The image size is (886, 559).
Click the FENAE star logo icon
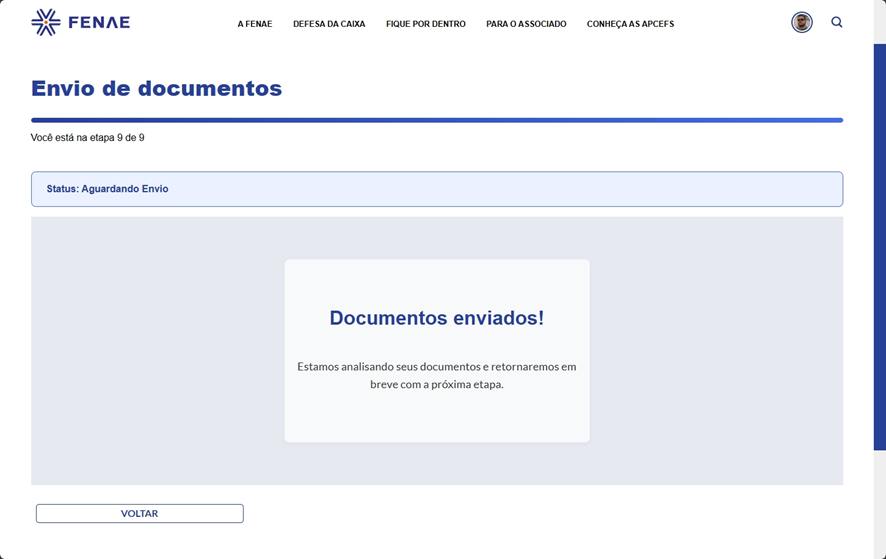tap(45, 22)
